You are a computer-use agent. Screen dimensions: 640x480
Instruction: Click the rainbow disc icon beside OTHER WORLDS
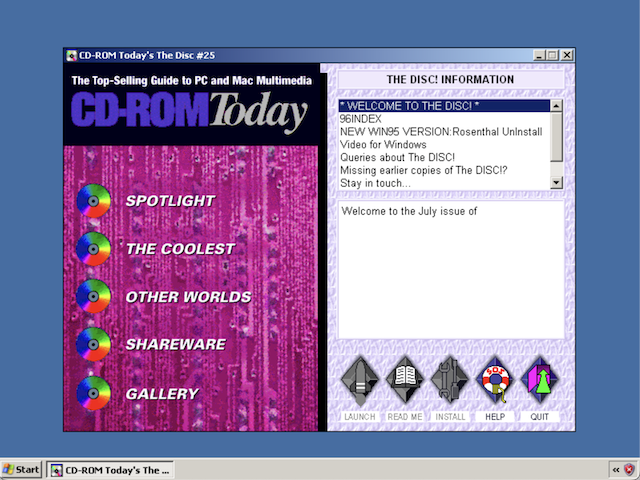point(93,296)
